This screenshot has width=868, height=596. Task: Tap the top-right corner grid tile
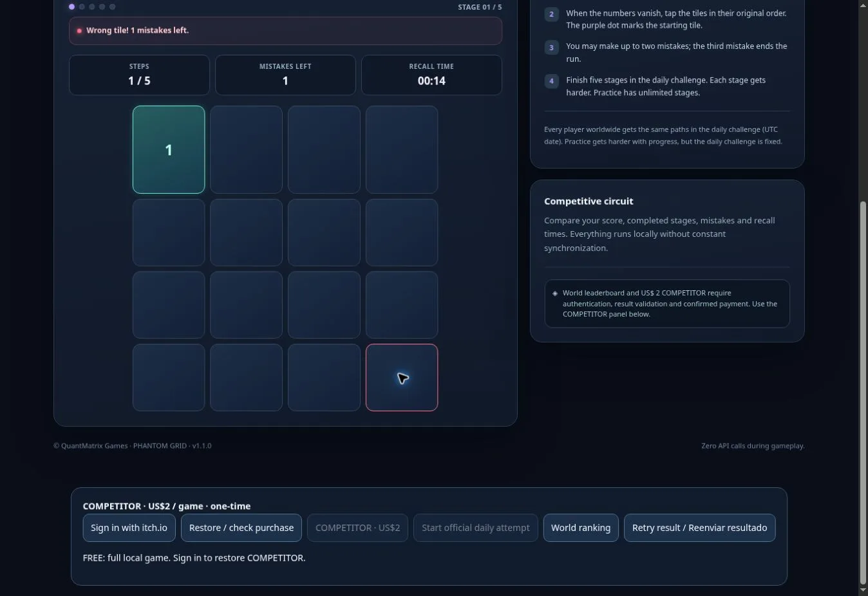coord(402,149)
